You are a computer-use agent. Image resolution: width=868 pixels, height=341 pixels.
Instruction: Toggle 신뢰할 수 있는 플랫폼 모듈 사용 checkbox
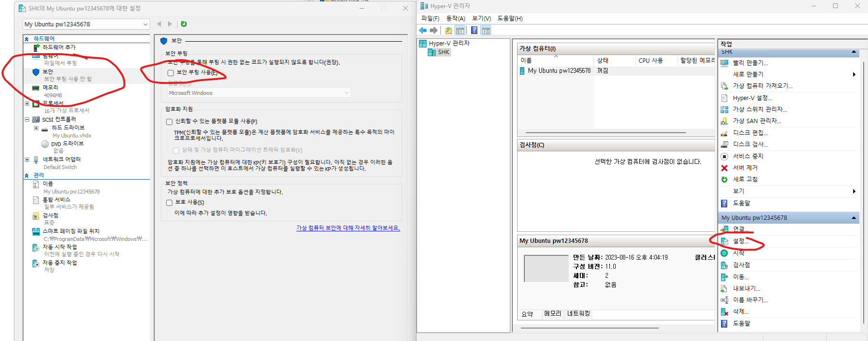pyautogui.click(x=169, y=122)
